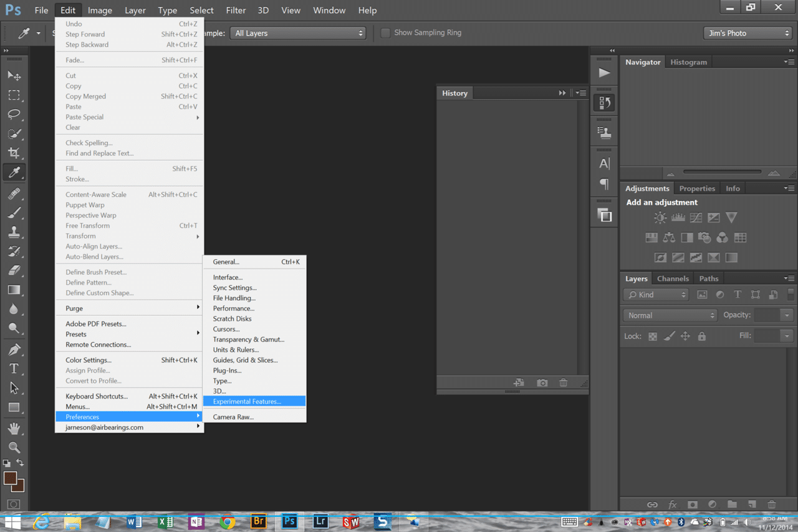This screenshot has height=532, width=798.
Task: Select the Rectangular Marquee tool
Action: point(14,95)
